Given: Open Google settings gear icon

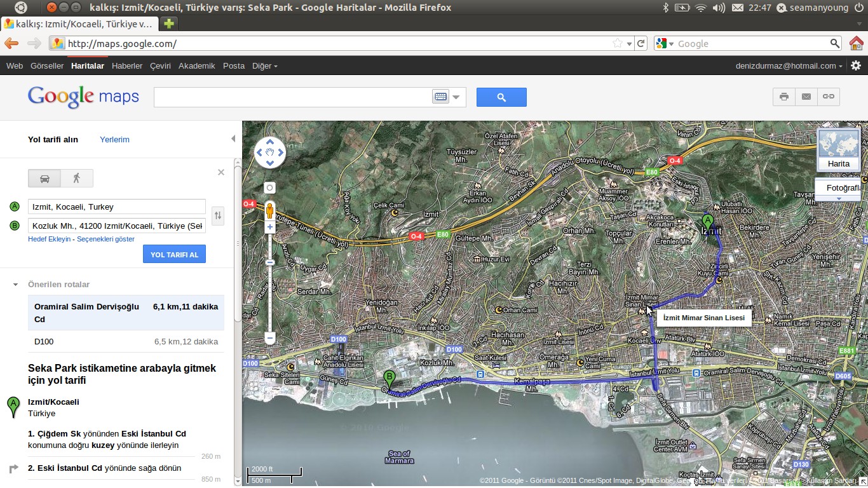Looking at the screenshot, I should click(856, 65).
